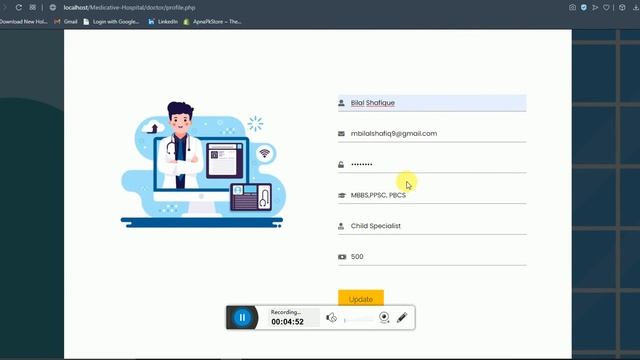
Task: Click the money icon beside the 500 fee
Action: point(342,257)
